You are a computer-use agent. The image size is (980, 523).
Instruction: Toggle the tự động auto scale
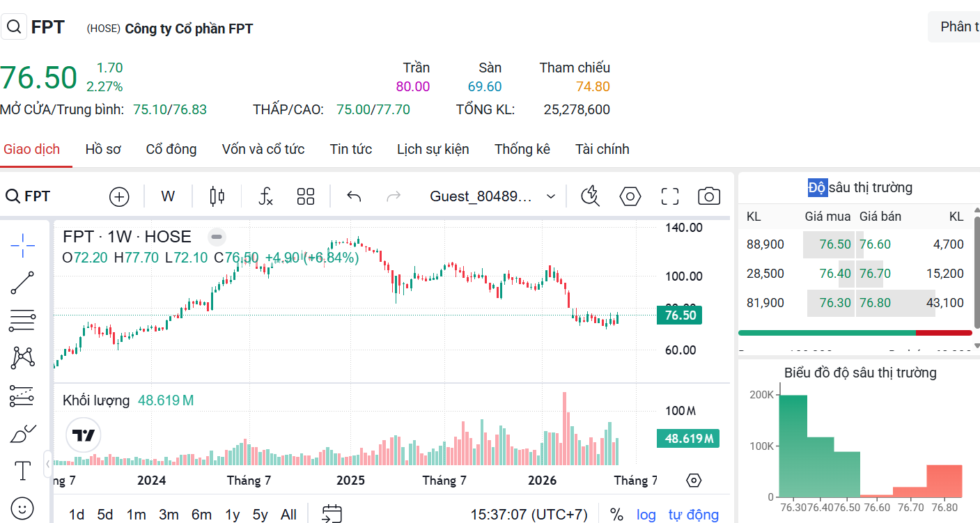coord(694,515)
